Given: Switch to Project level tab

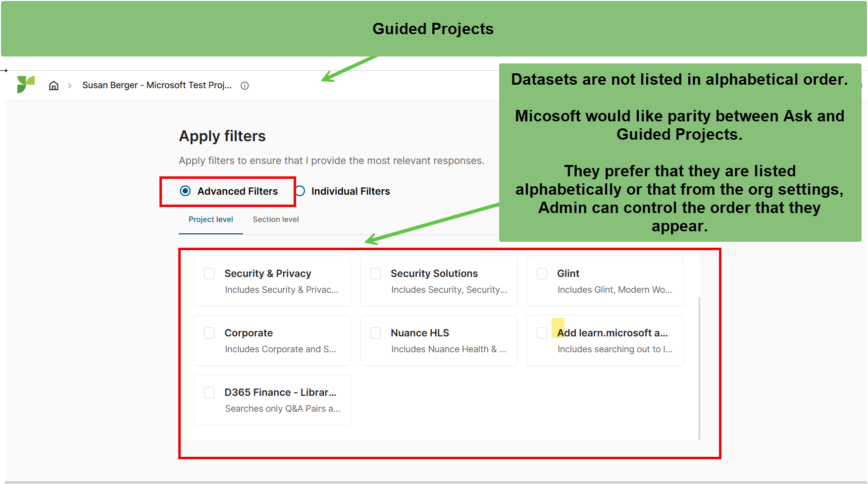Looking at the screenshot, I should 210,219.
